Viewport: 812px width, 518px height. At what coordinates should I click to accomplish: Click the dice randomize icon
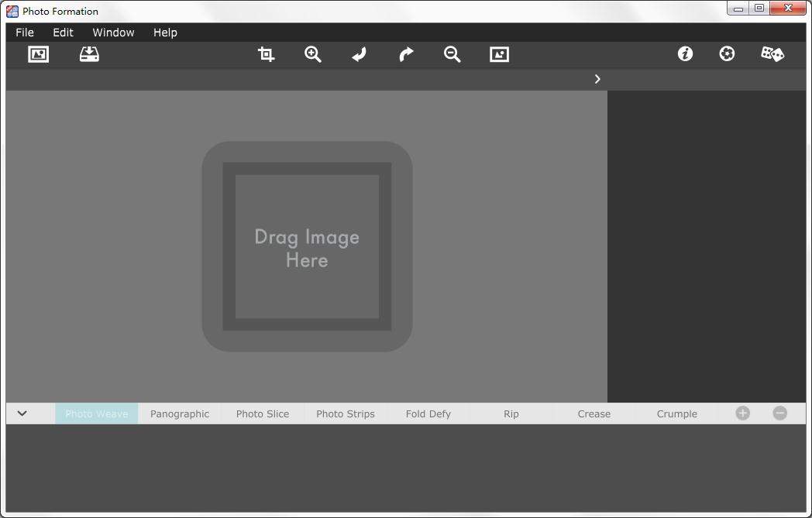coord(772,54)
